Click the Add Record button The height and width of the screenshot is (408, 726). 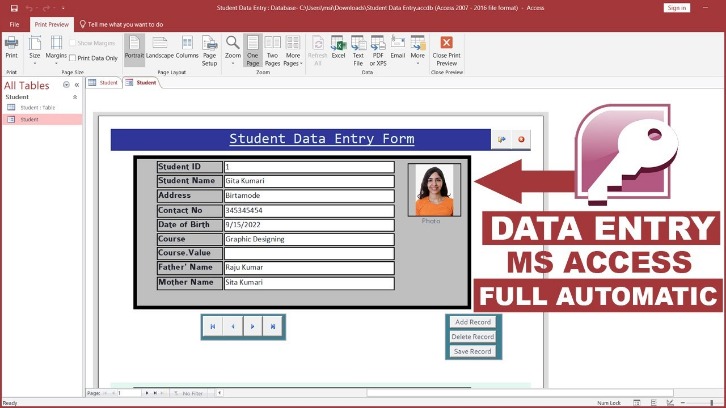click(473, 322)
